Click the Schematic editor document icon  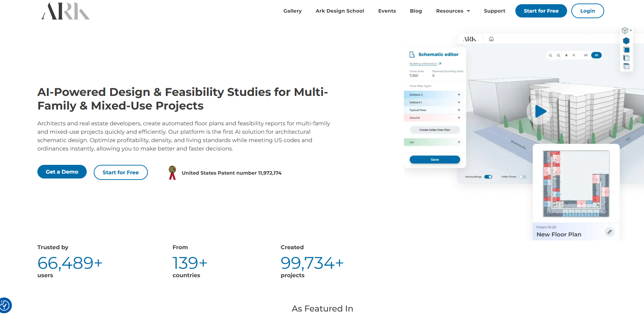pos(412,55)
